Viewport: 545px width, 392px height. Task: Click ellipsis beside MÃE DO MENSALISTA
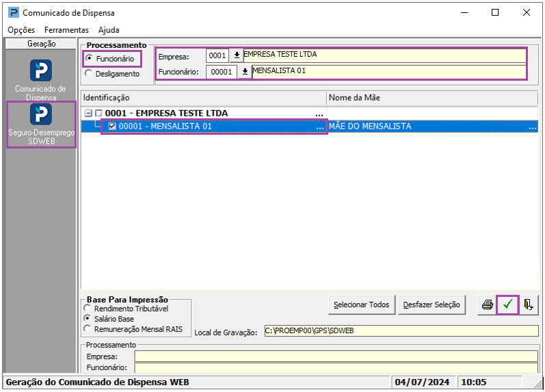533,127
